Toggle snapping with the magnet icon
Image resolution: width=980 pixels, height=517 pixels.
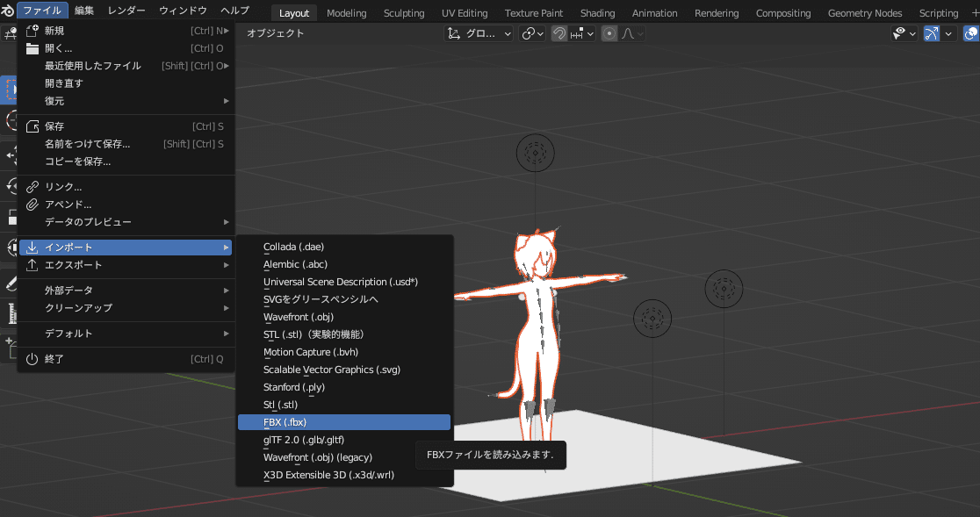(x=559, y=33)
